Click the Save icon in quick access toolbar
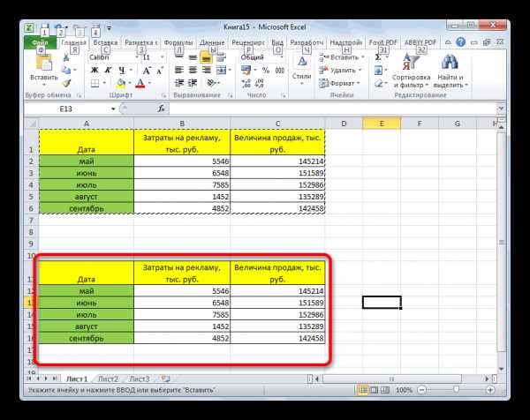530x420 pixels. tap(45, 27)
